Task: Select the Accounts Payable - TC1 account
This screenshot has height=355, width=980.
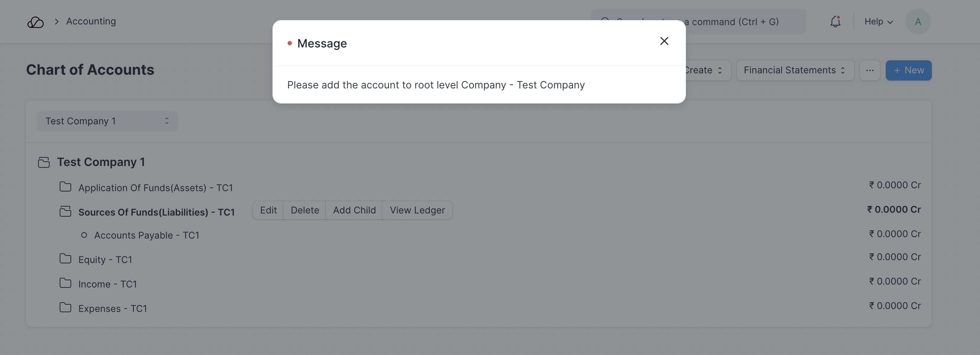Action: tap(146, 235)
